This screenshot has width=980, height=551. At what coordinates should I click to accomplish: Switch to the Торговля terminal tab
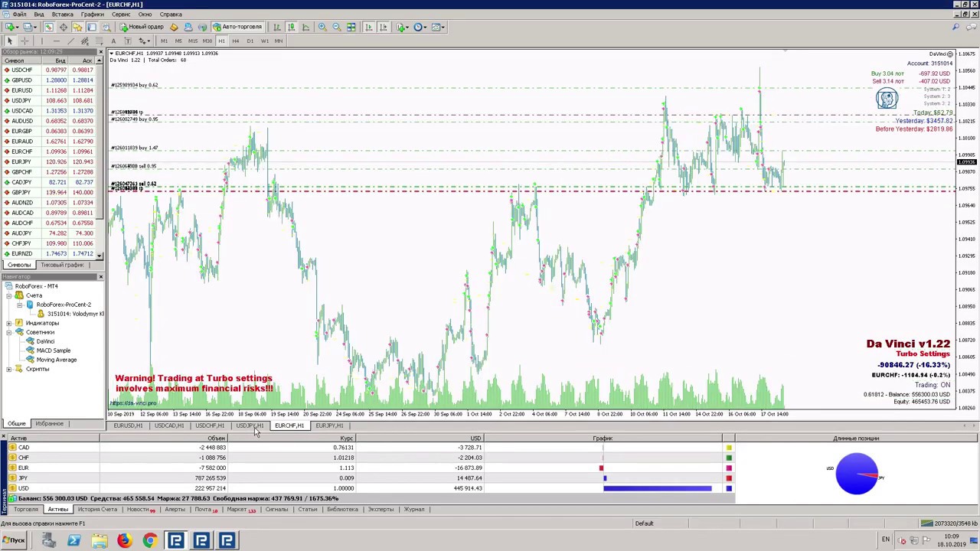point(25,510)
